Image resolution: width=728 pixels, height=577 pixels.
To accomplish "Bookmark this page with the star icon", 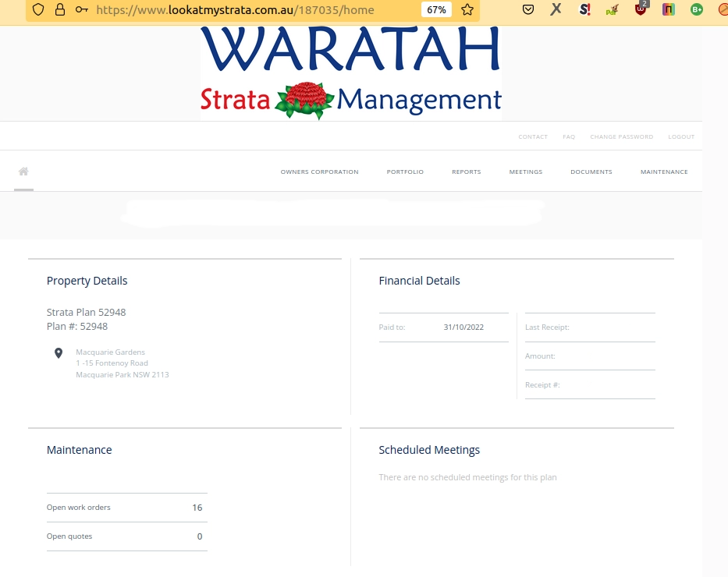I will tap(467, 10).
